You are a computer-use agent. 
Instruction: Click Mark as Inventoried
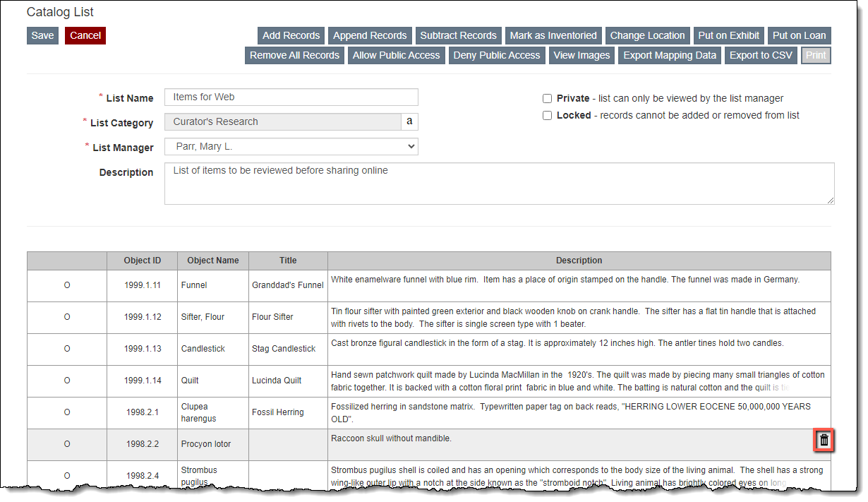[553, 35]
